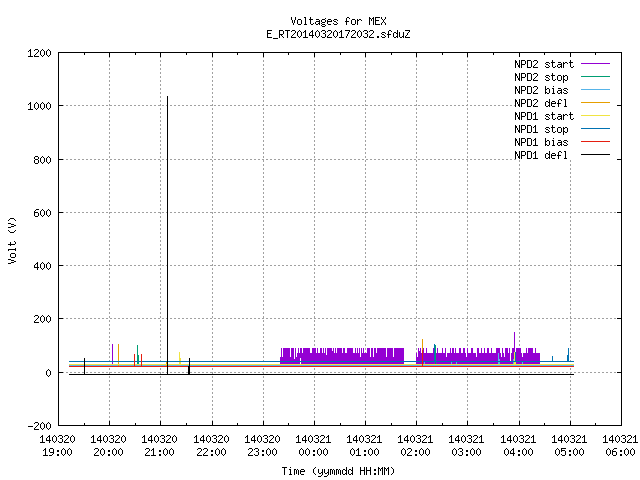Click the -200 y-axis tick label
This screenshot has height=480, width=640.
coord(39,426)
